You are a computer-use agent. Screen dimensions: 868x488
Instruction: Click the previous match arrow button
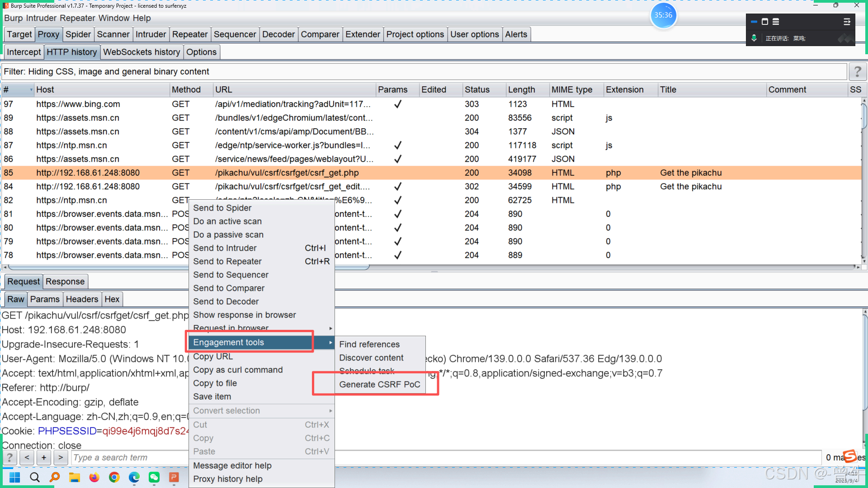tap(27, 457)
